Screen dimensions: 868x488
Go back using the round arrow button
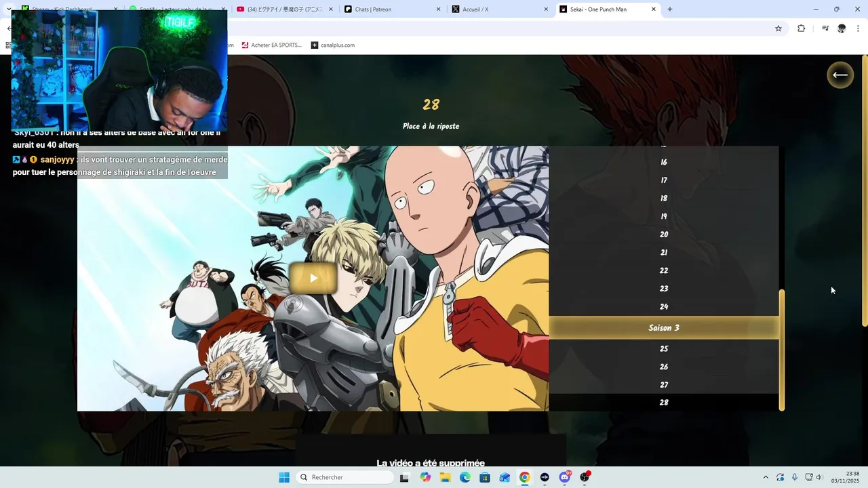[x=840, y=75]
